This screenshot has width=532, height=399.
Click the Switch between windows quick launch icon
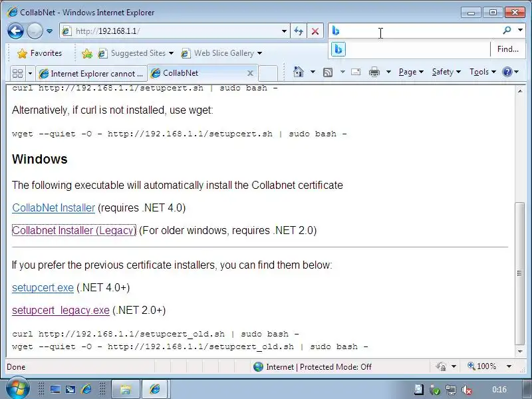pyautogui.click(x=70, y=389)
